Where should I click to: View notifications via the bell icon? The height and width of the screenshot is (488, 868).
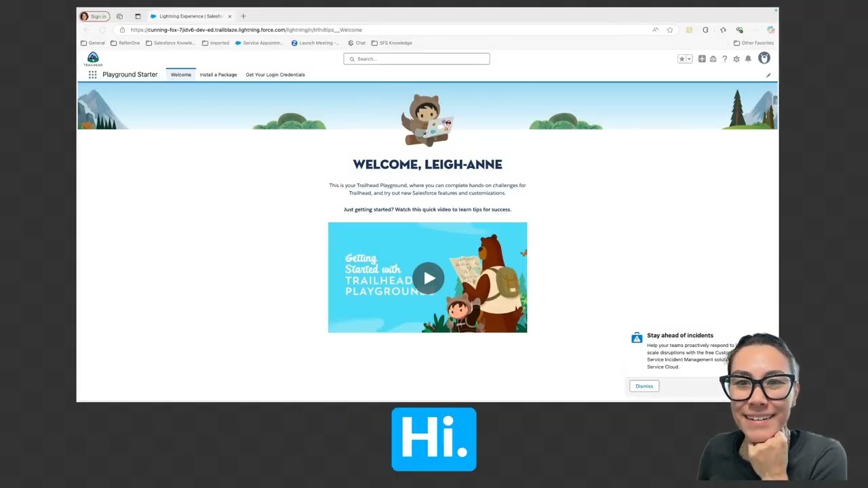pyautogui.click(x=747, y=59)
